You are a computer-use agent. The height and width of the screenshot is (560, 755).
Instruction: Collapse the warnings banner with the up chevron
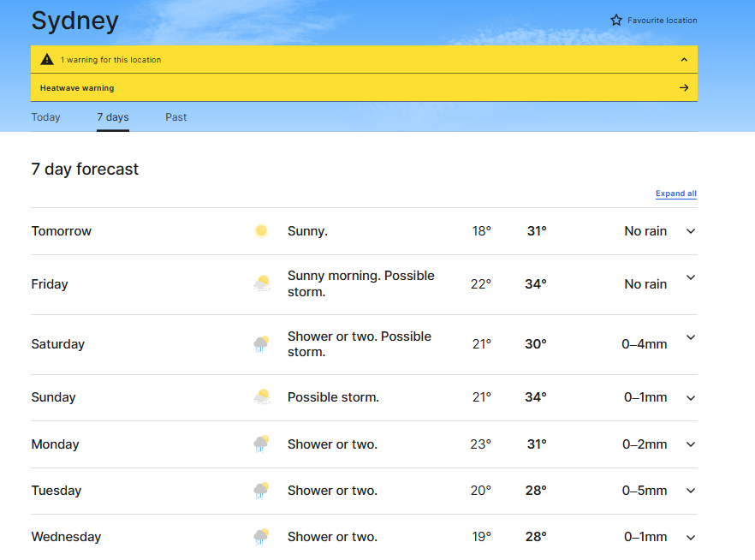(x=683, y=60)
